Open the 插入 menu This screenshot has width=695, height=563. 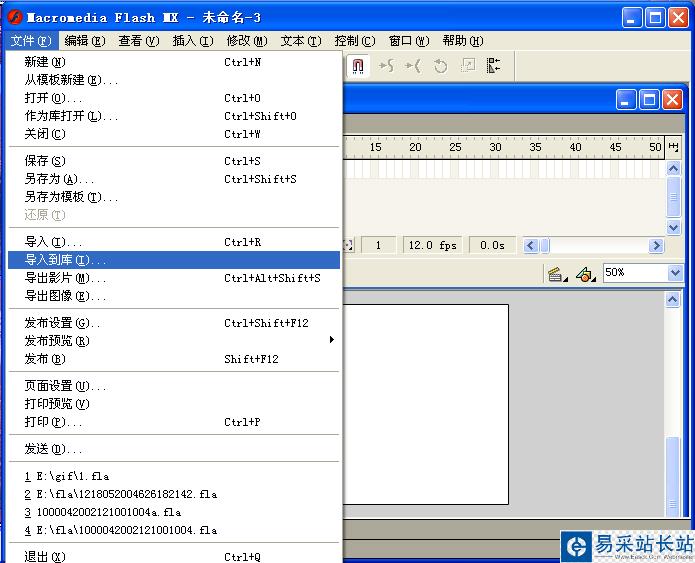click(x=193, y=41)
